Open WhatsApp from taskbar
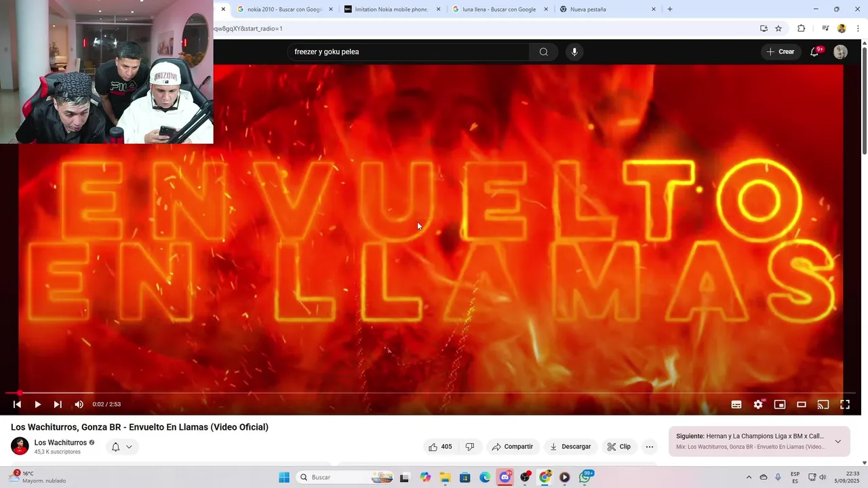 click(x=585, y=477)
